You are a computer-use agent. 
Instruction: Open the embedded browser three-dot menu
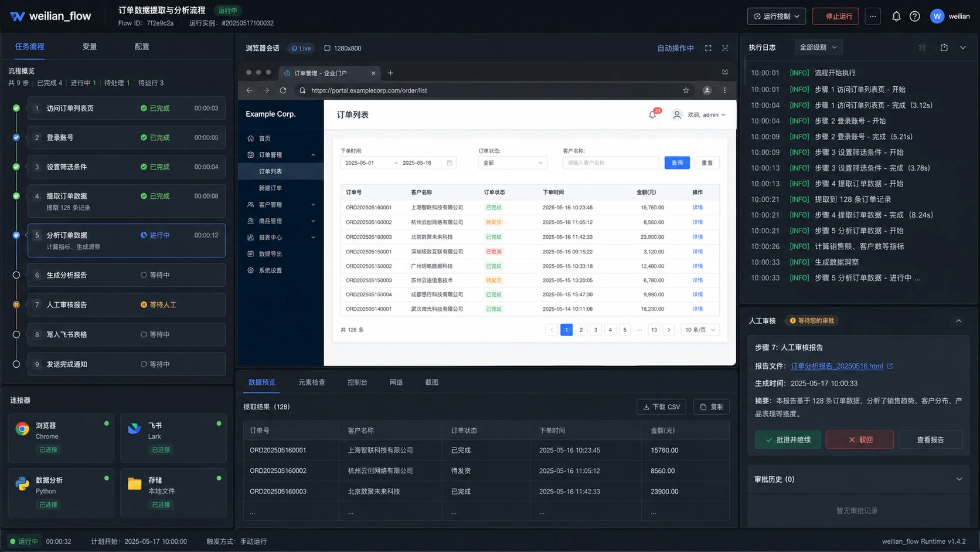pos(724,90)
